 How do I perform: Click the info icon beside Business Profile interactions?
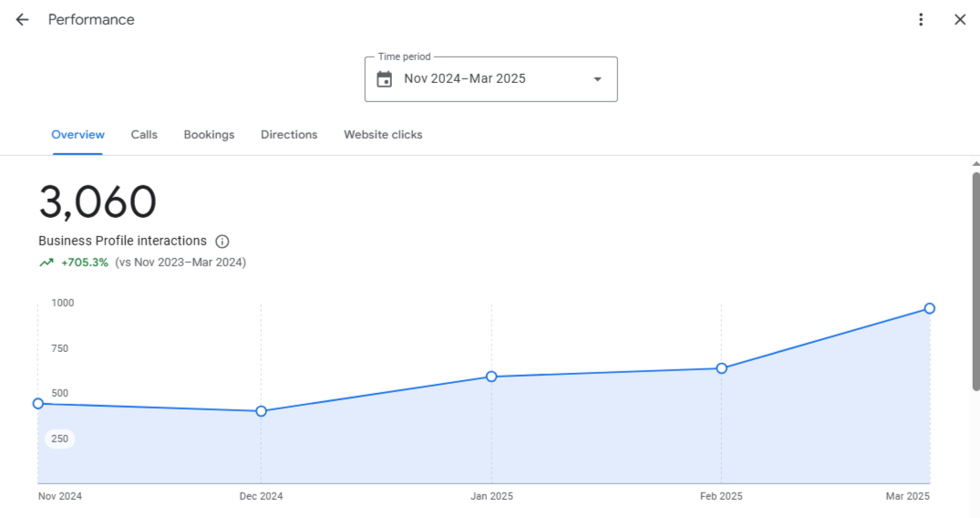222,242
